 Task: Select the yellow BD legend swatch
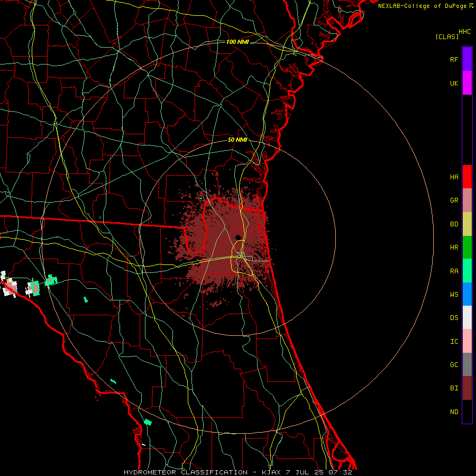pyautogui.click(x=467, y=224)
